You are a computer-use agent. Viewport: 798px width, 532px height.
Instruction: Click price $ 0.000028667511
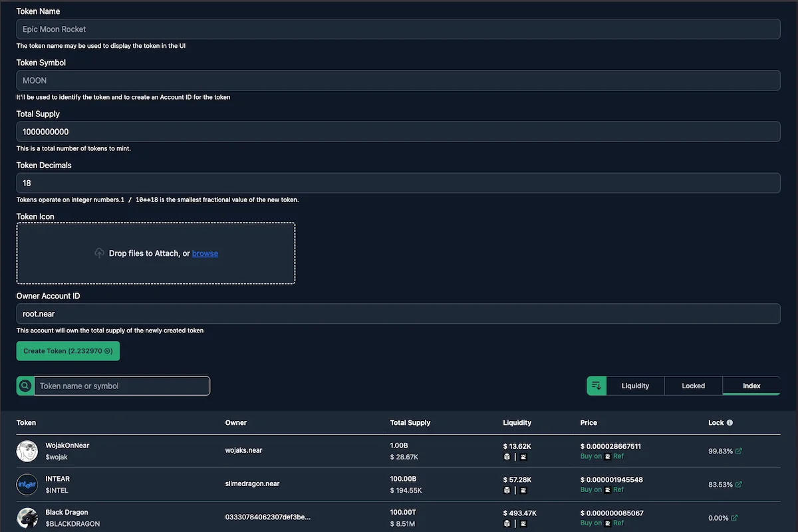(x=610, y=446)
